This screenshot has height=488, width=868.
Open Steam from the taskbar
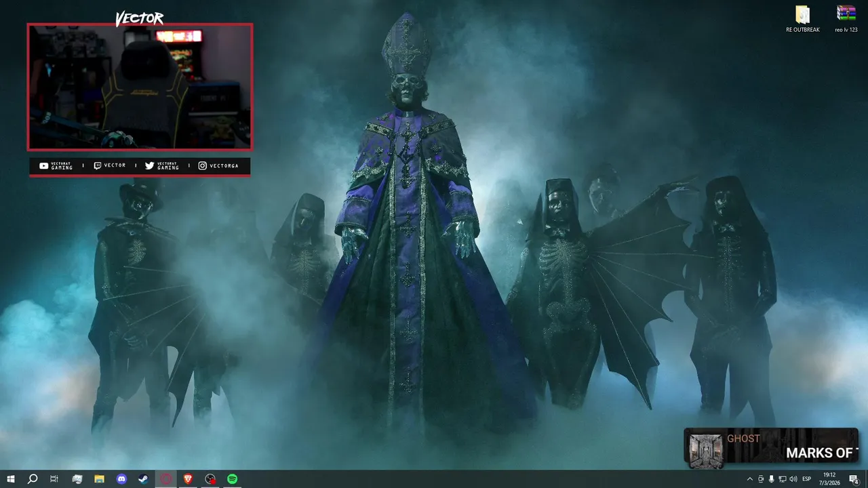pyautogui.click(x=144, y=479)
